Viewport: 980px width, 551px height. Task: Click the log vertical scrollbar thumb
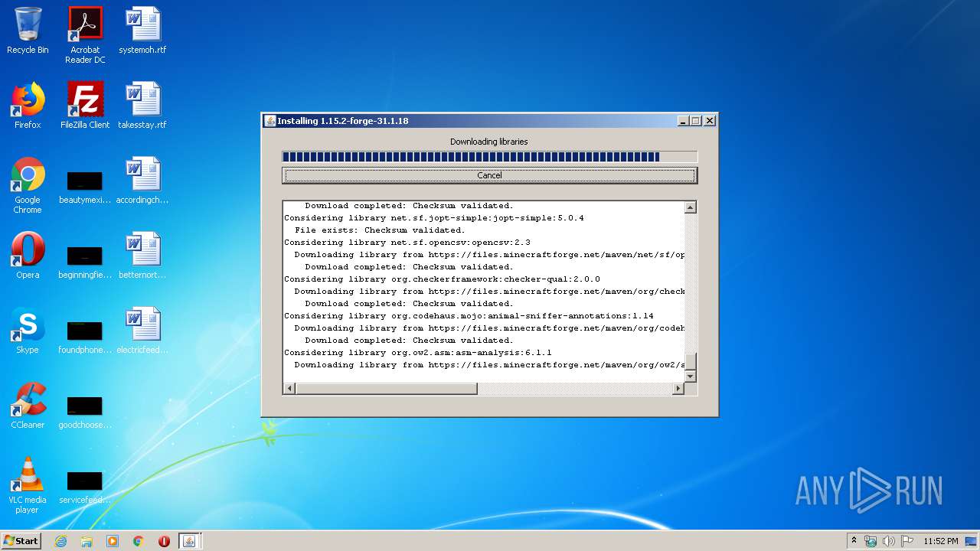(x=690, y=360)
